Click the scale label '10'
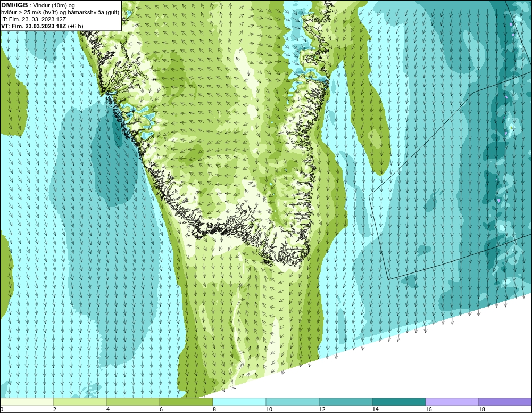This screenshot has height=413, width=532. click(x=269, y=409)
